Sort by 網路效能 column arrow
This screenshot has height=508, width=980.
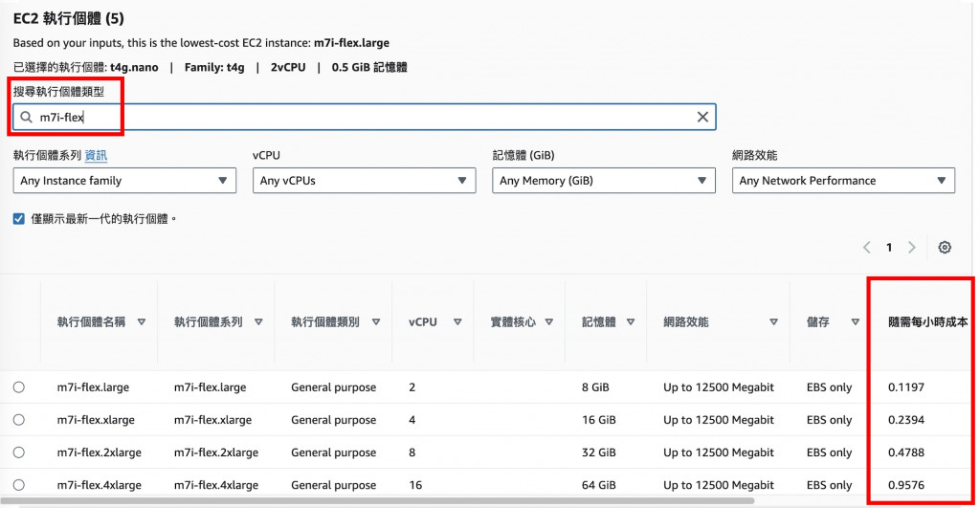coord(773,322)
